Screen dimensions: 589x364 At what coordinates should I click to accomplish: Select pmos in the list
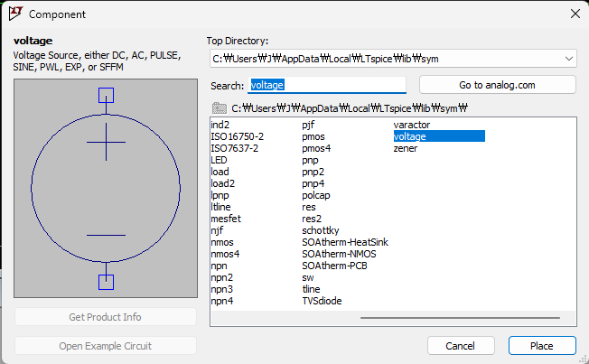pyautogui.click(x=313, y=136)
